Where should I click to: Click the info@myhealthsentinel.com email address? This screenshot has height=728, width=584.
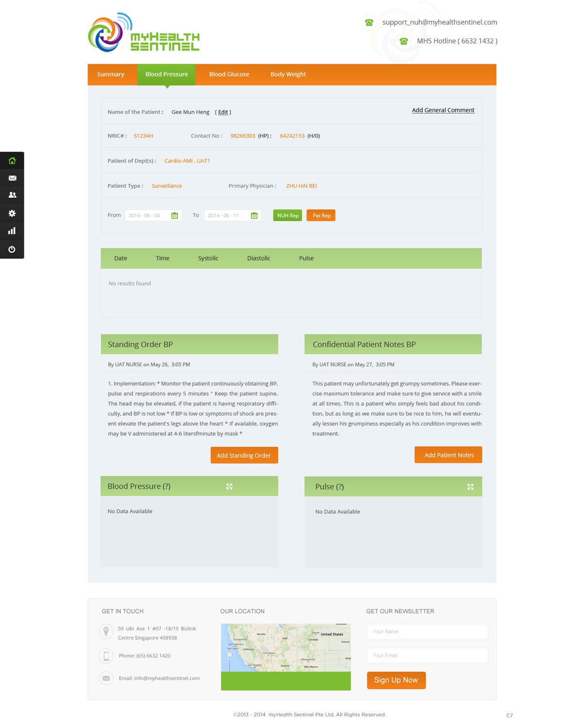(167, 678)
